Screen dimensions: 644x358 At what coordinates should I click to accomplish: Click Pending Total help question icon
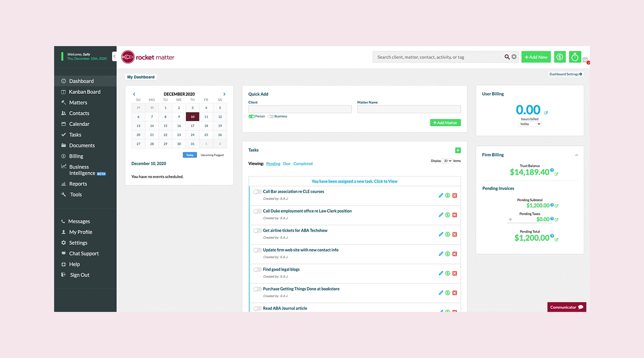click(x=552, y=236)
